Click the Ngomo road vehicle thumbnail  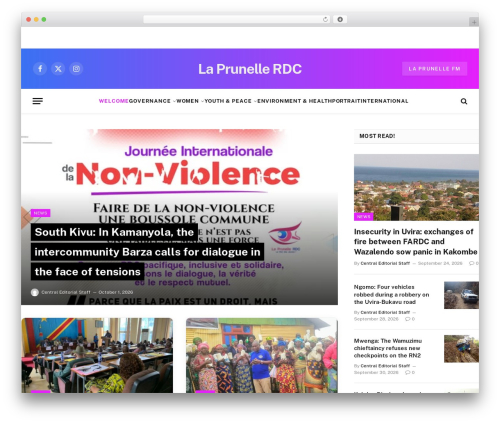point(461,295)
